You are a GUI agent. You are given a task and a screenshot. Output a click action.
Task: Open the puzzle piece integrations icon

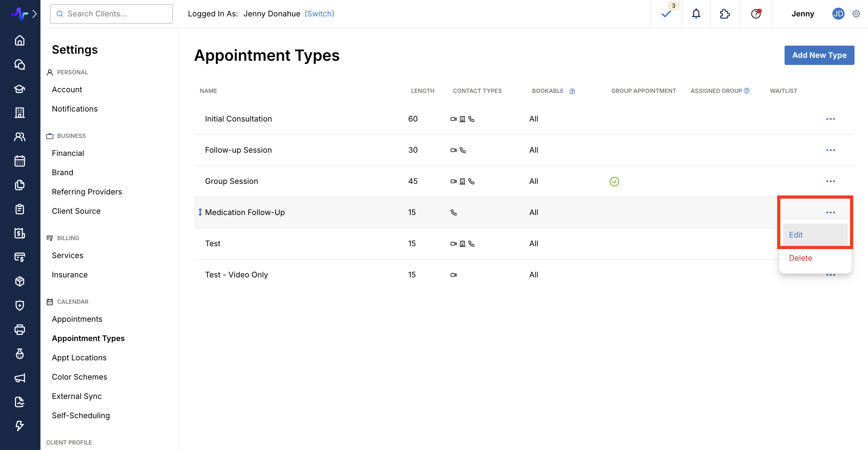[725, 14]
